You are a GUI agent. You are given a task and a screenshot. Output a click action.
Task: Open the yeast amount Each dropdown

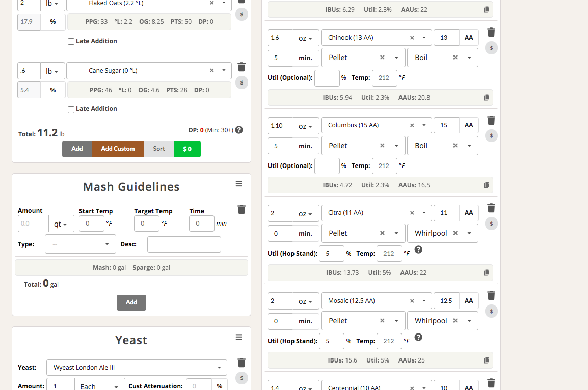(99, 385)
